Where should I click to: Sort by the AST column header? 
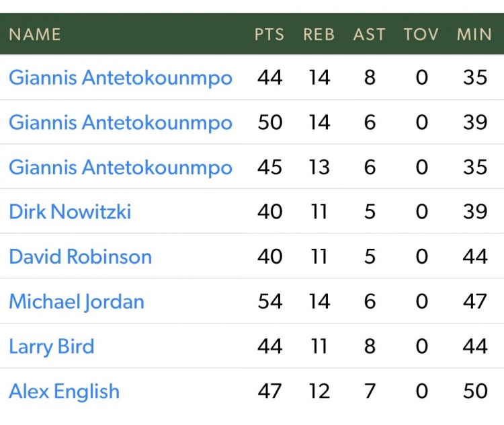[370, 34]
